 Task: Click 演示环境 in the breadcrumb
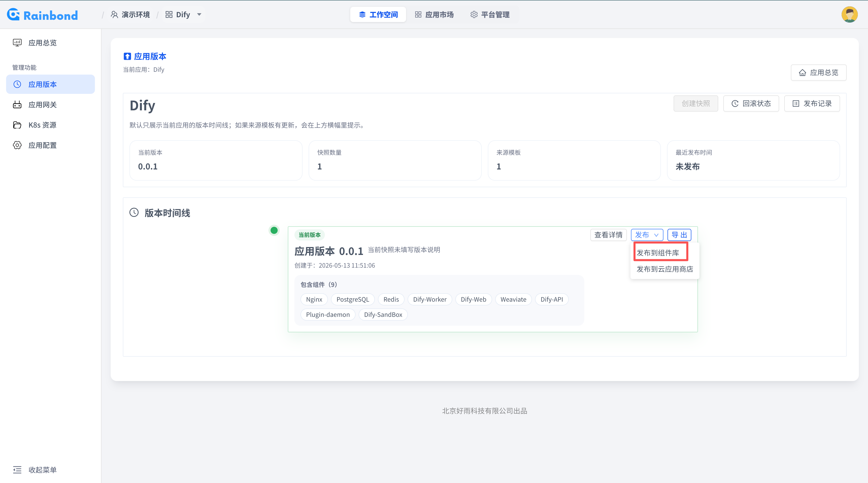pyautogui.click(x=136, y=14)
